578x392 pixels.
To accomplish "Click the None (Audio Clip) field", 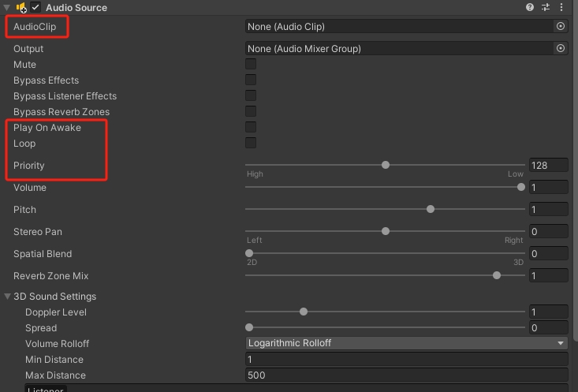I will pyautogui.click(x=400, y=27).
